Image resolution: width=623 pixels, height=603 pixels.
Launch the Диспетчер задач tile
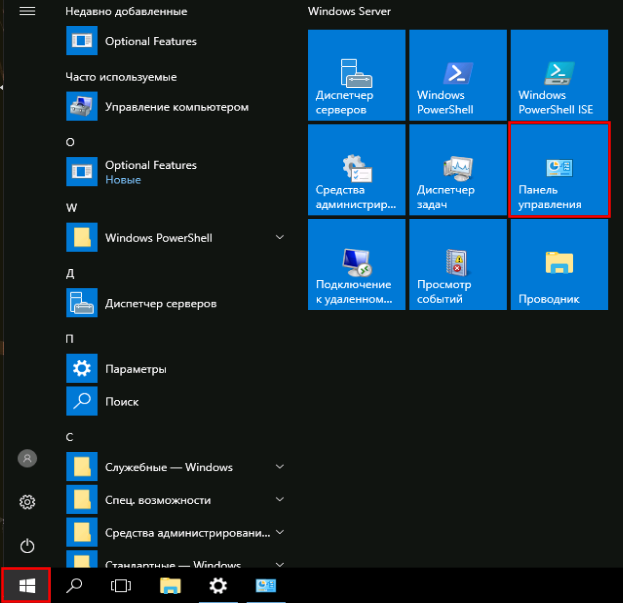coord(458,170)
